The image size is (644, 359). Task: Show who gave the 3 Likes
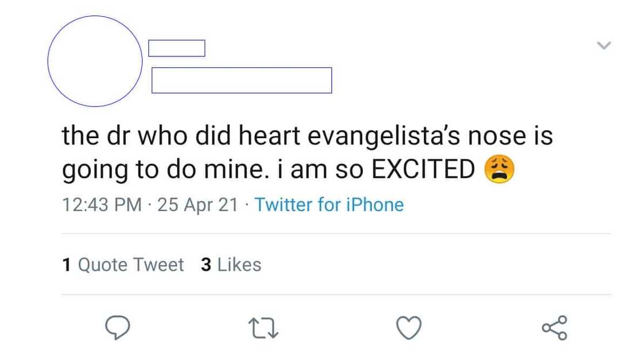pyautogui.click(x=231, y=265)
